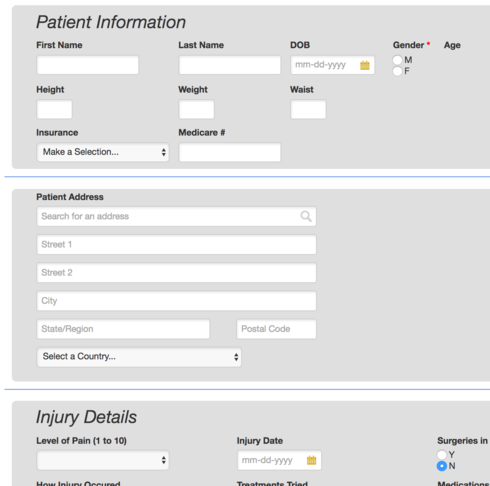Choose Y for Surgeries
This screenshot has width=490, height=486.
pyautogui.click(x=442, y=454)
